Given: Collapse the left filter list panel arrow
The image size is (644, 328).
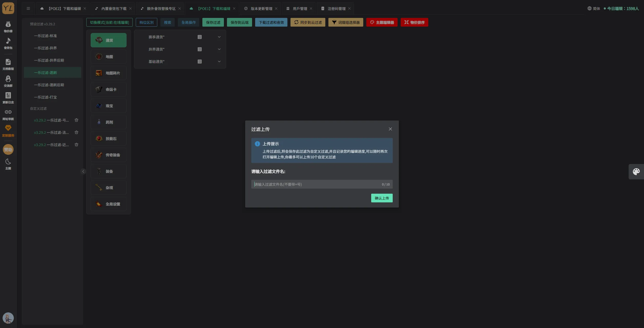Looking at the screenshot, I should (83, 171).
